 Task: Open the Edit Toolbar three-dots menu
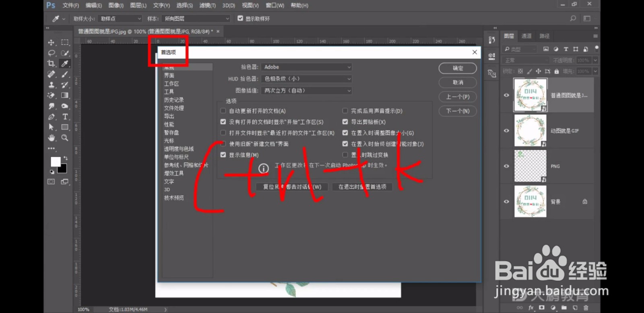(51, 148)
